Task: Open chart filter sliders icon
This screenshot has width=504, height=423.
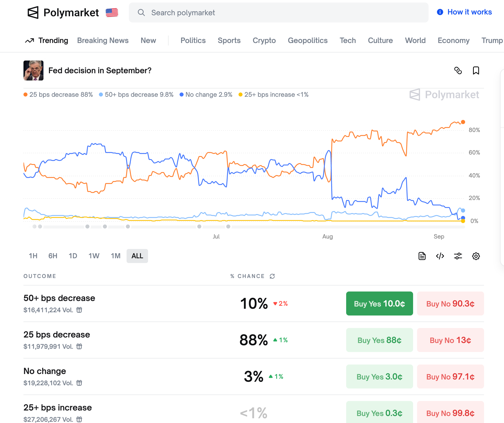Action: [x=458, y=256]
